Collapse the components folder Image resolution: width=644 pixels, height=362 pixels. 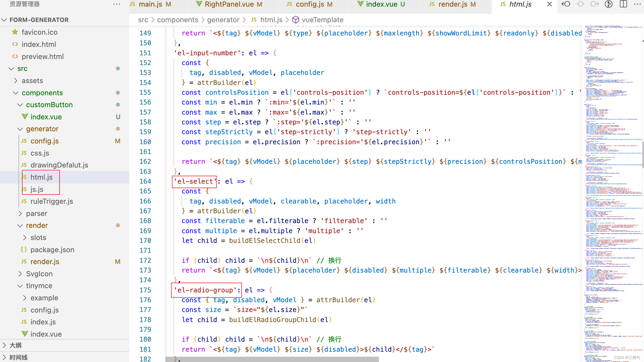point(42,93)
